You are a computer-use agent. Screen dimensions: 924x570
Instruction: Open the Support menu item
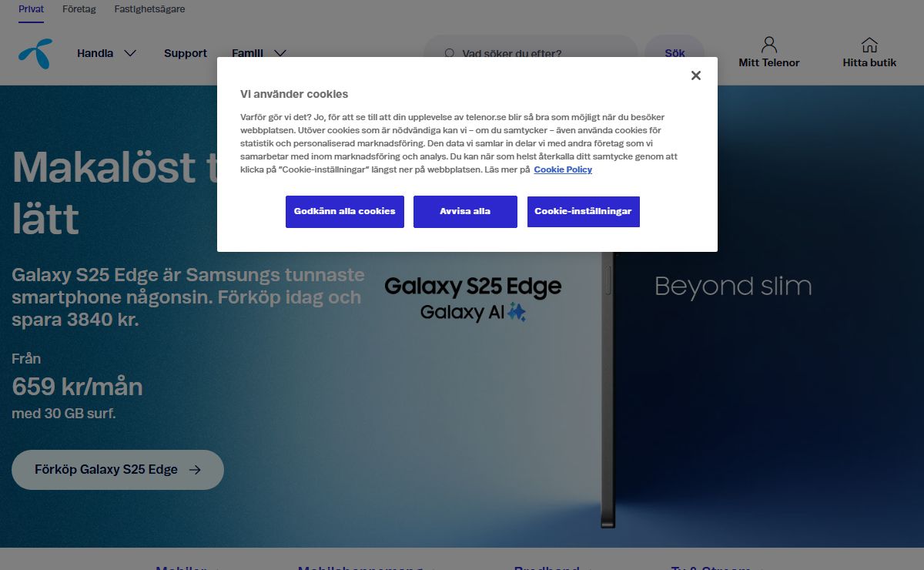point(186,53)
